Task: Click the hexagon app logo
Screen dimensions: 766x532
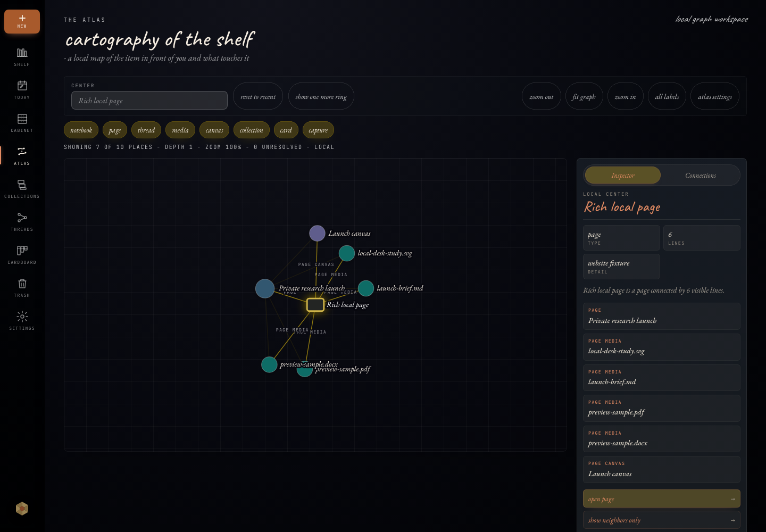Action: (x=22, y=509)
